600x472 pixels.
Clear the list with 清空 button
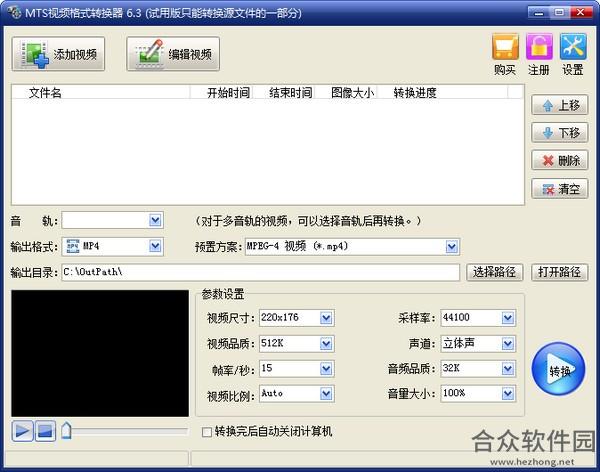tap(559, 189)
